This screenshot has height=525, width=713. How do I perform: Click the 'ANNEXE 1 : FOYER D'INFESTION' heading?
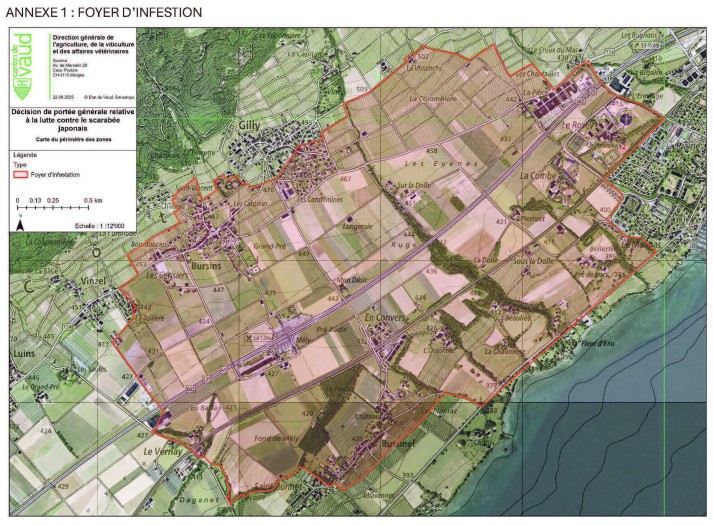(103, 11)
